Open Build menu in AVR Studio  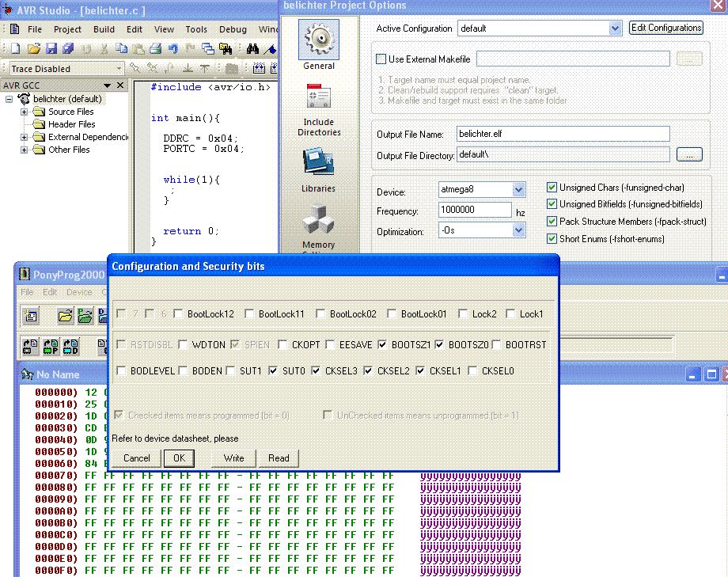tap(104, 29)
